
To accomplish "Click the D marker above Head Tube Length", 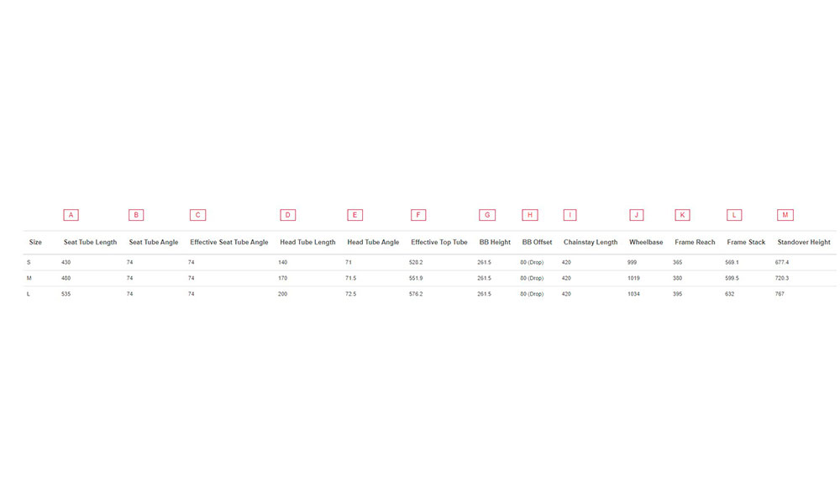I will 287,215.
